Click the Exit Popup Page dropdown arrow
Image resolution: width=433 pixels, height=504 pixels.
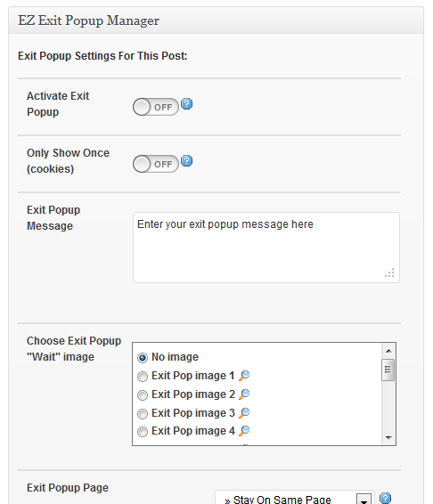coord(364,500)
